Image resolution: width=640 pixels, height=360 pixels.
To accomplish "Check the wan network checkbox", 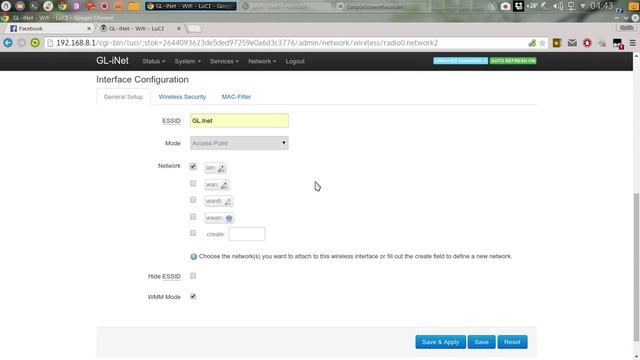I will tap(193, 183).
